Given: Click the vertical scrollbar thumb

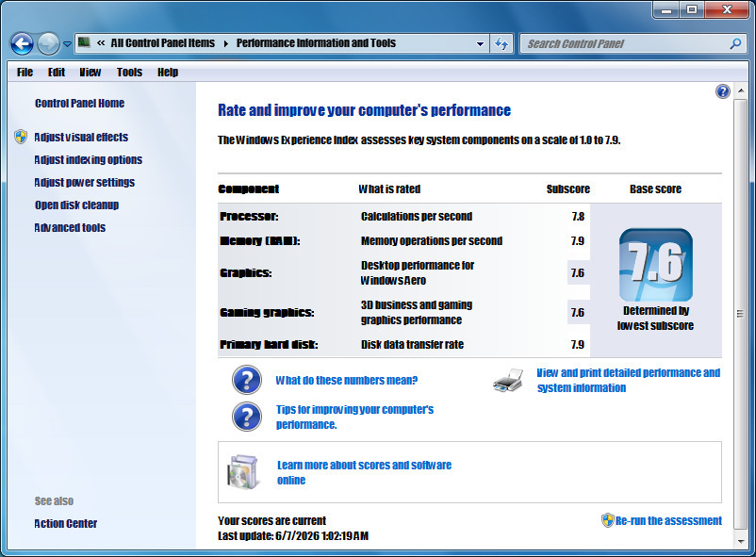Looking at the screenshot, I should pyautogui.click(x=741, y=314).
